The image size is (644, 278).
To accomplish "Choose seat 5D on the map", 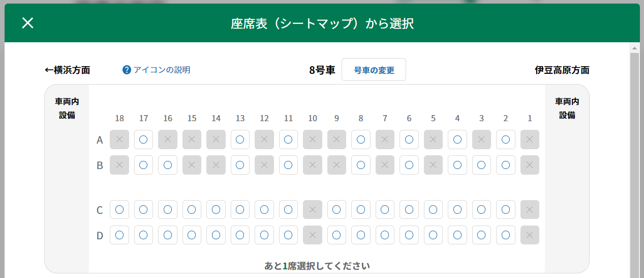I will tap(433, 235).
